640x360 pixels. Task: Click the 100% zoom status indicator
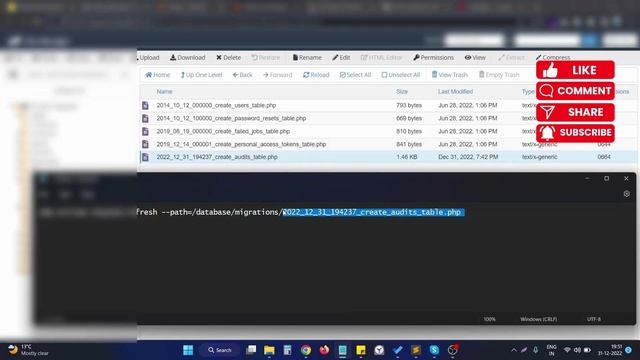(x=489, y=319)
